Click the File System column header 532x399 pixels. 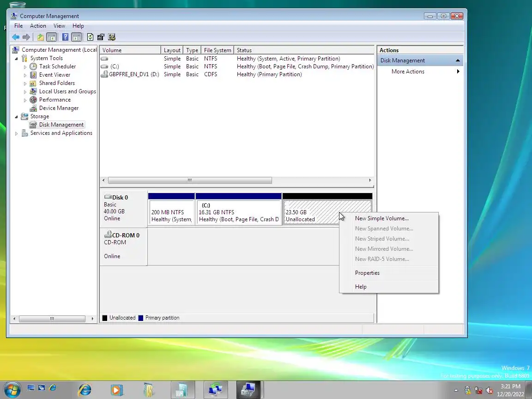click(218, 50)
